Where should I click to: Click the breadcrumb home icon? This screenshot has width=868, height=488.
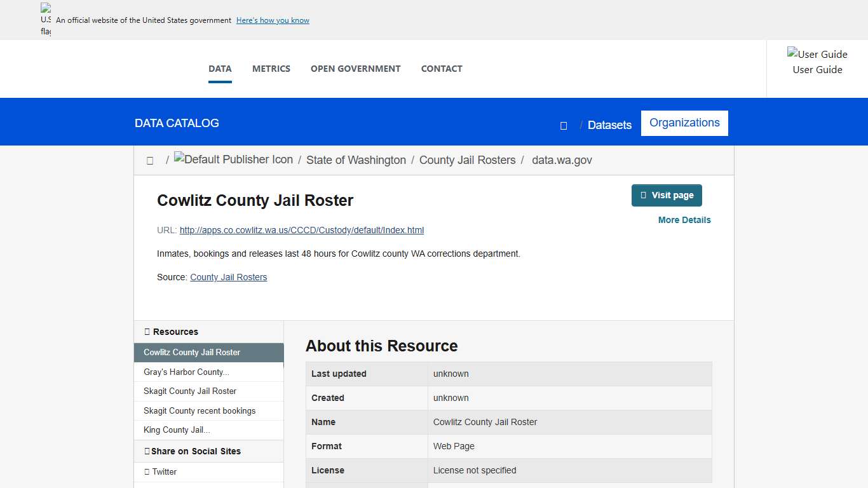click(150, 160)
